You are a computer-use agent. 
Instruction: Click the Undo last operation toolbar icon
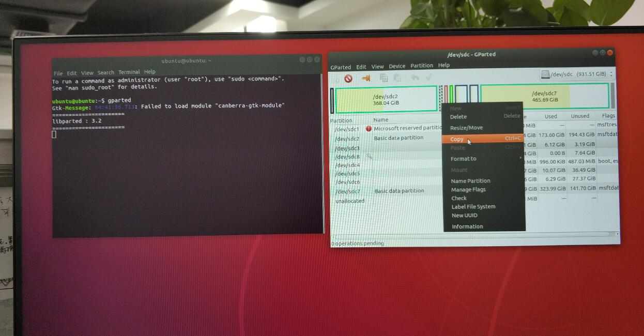[415, 78]
